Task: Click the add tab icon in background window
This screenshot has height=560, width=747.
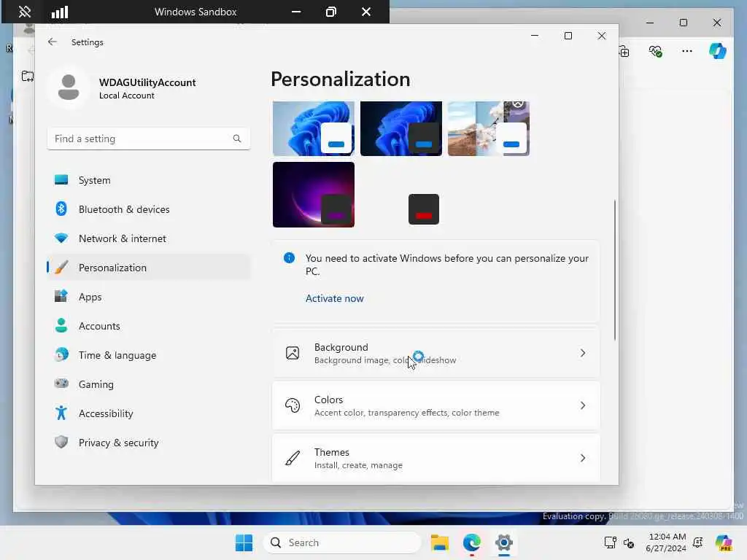Action: (624, 51)
